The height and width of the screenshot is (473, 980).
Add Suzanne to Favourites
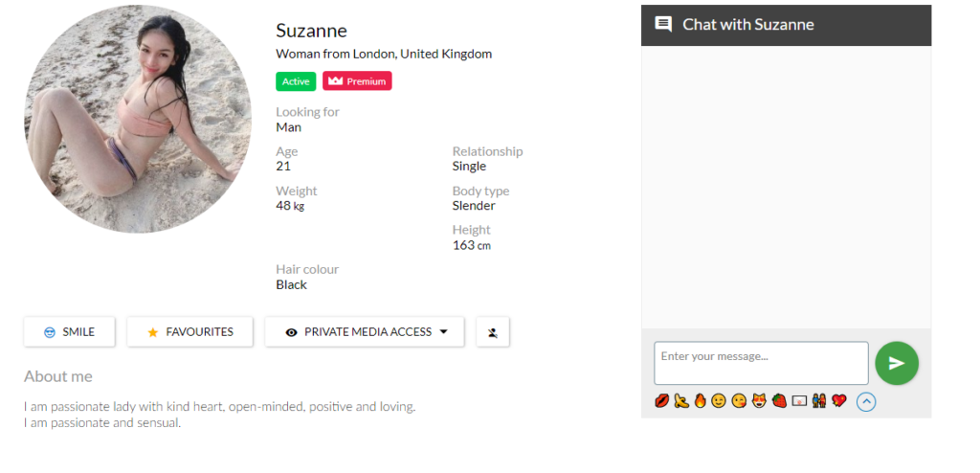tap(189, 332)
